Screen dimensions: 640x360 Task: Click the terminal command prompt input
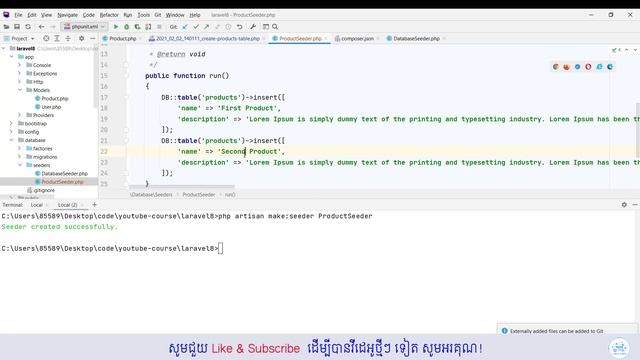(x=220, y=248)
